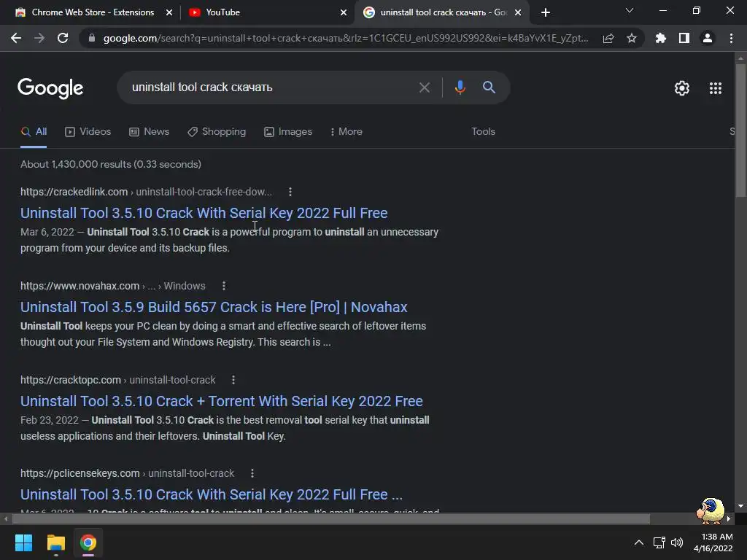Select the News search filter
Image resolution: width=747 pixels, height=560 pixels.
149,131
